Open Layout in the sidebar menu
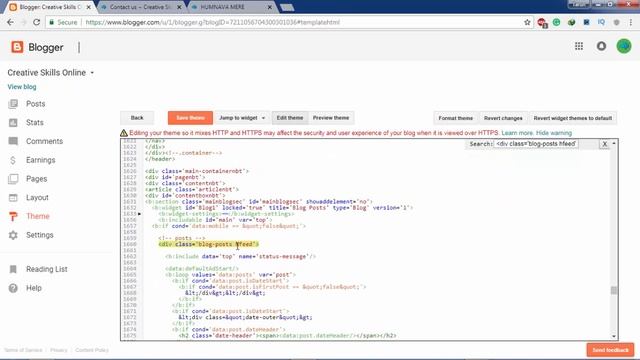The height and width of the screenshot is (360, 640). [x=37, y=198]
